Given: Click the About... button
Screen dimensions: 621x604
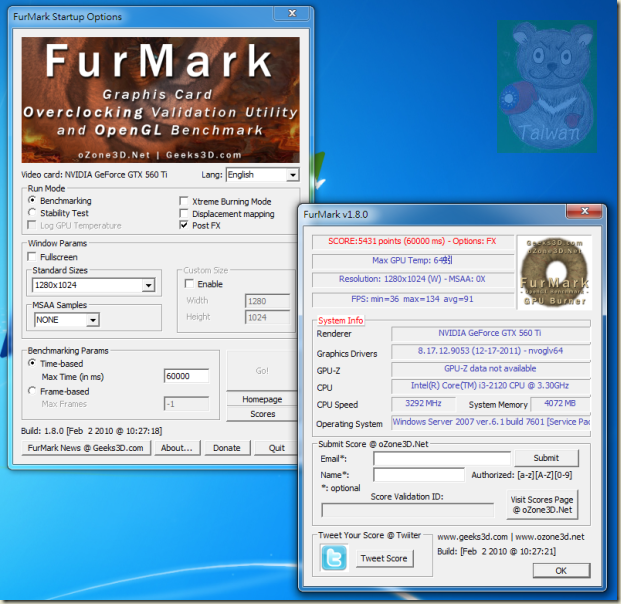Looking at the screenshot, I should point(177,448).
